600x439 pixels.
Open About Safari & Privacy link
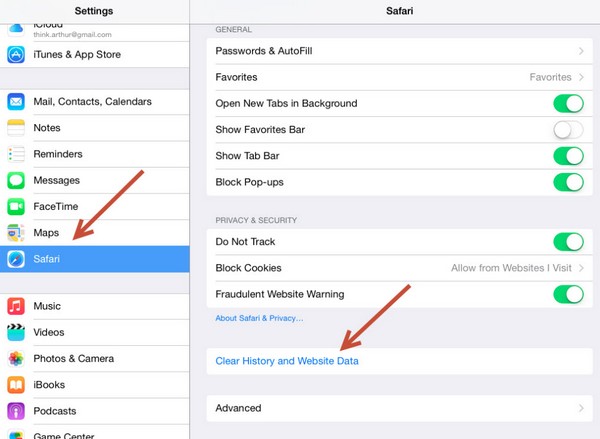tap(259, 318)
